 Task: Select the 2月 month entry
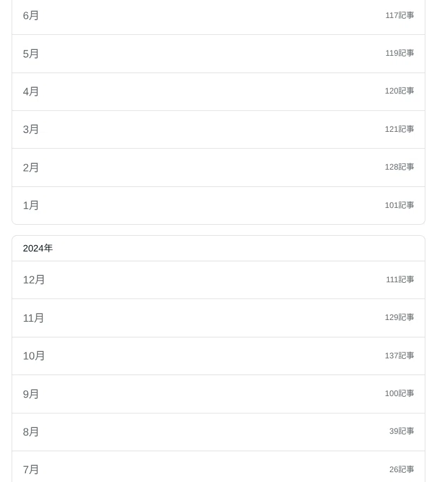(218, 167)
